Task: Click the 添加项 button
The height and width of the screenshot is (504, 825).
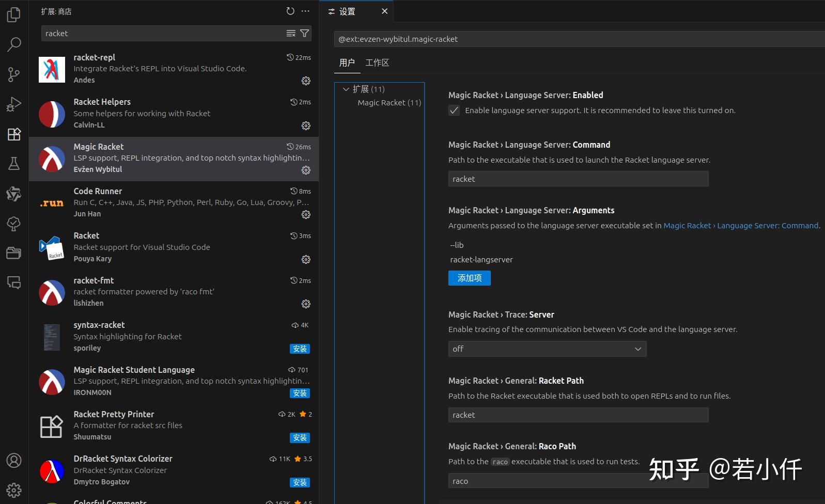Action: [x=469, y=278]
